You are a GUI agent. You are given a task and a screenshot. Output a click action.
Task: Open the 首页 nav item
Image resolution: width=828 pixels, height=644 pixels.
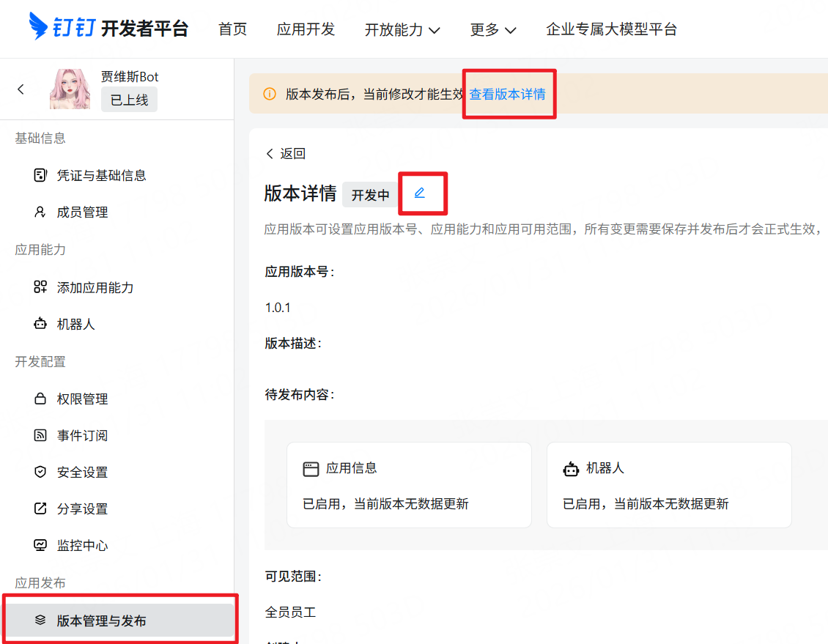coord(232,29)
